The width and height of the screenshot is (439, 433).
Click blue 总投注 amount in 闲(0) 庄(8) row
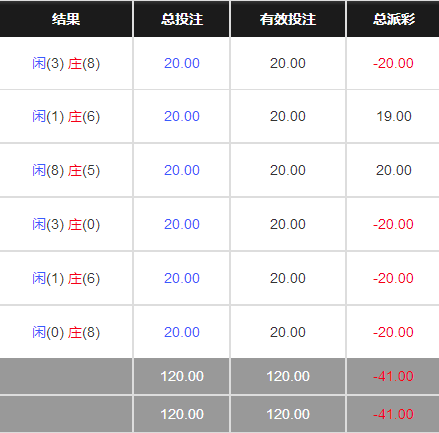tap(182, 332)
